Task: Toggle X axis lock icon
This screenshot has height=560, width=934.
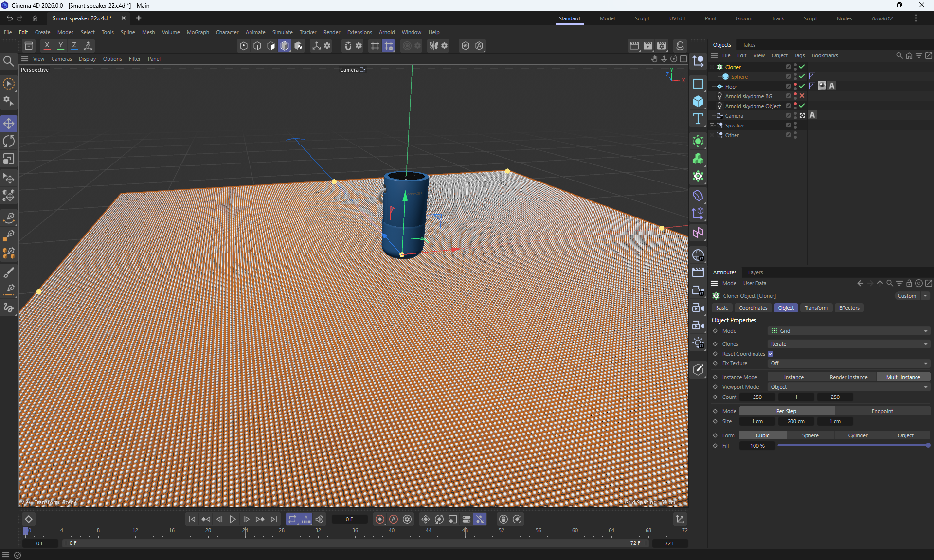Action: pos(47,46)
